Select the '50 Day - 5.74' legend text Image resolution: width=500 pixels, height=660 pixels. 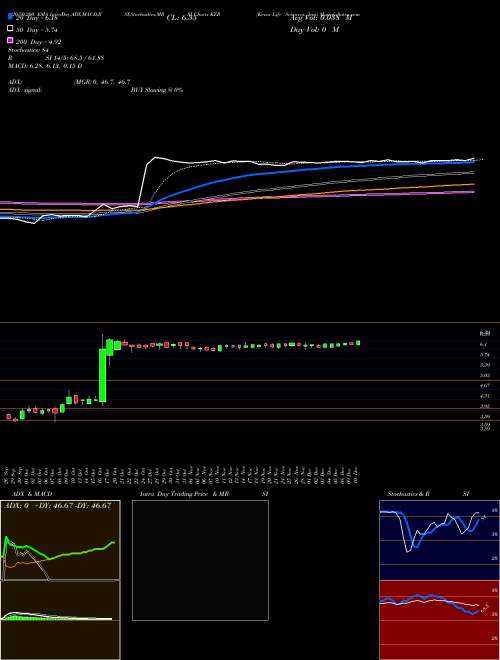pyautogui.click(x=37, y=30)
